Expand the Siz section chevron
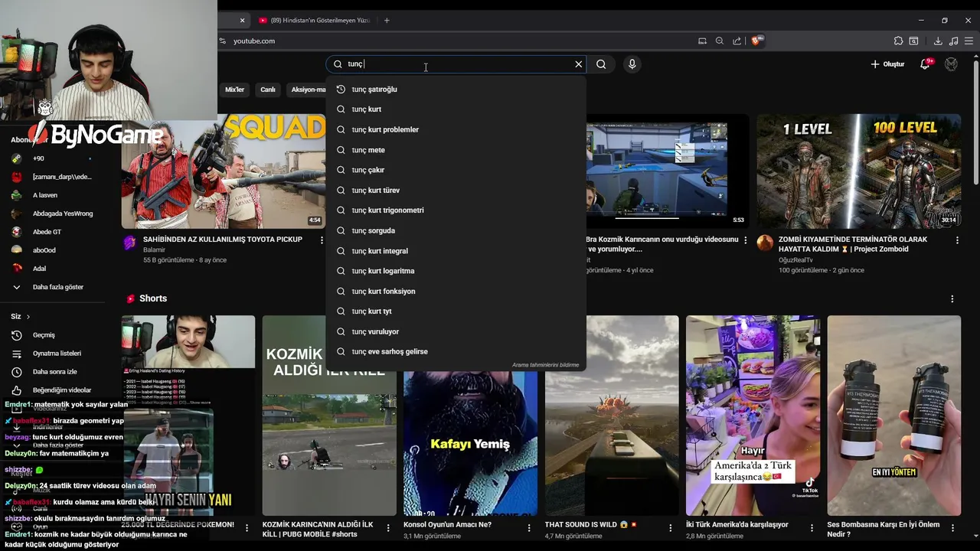The width and height of the screenshot is (980, 551). coord(28,317)
